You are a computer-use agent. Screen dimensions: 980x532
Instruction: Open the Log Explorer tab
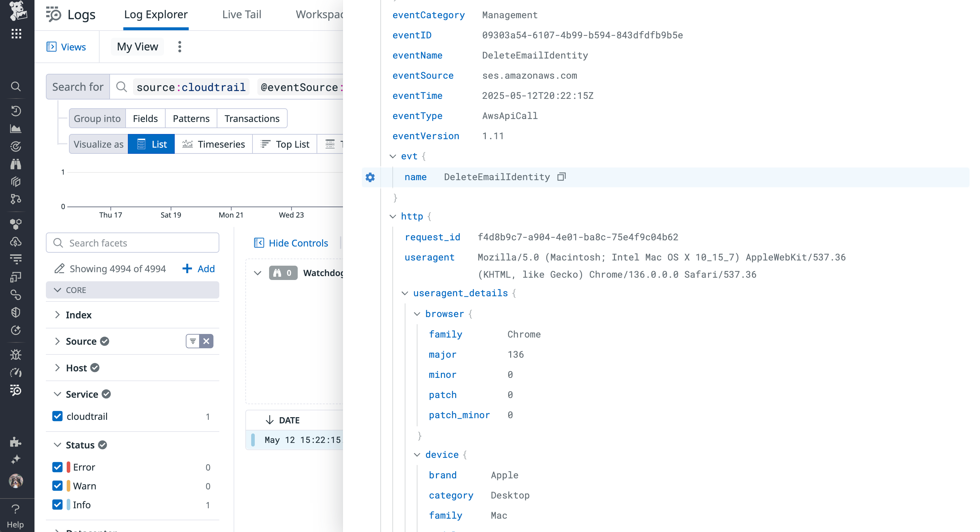pyautogui.click(x=156, y=14)
